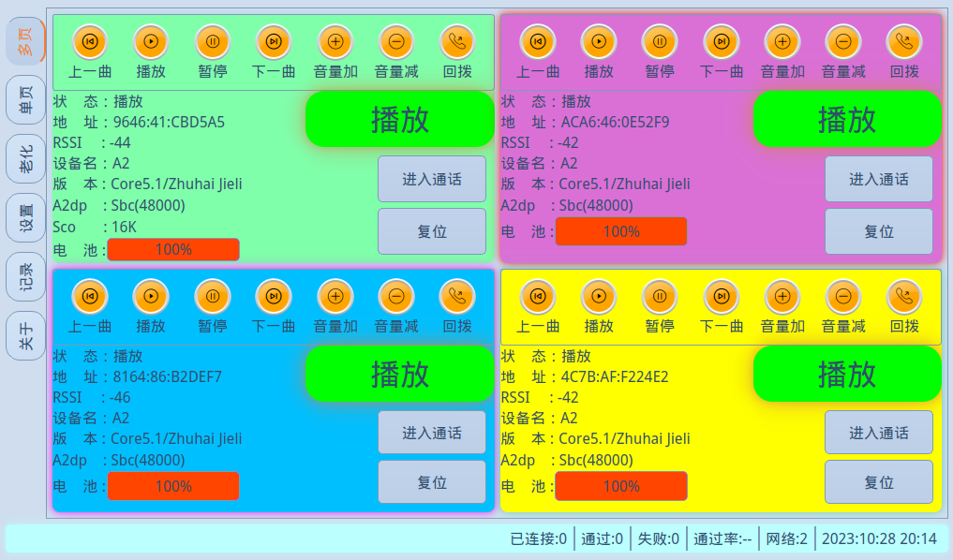
Task: Switch to the 多页 side tab
Action: tap(25, 41)
